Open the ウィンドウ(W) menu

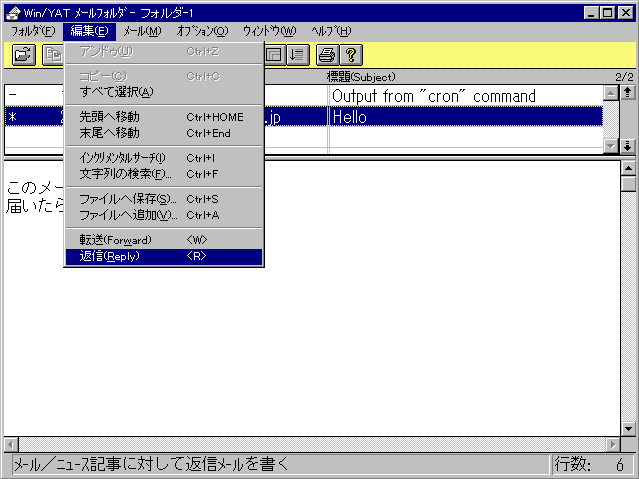pos(269,31)
